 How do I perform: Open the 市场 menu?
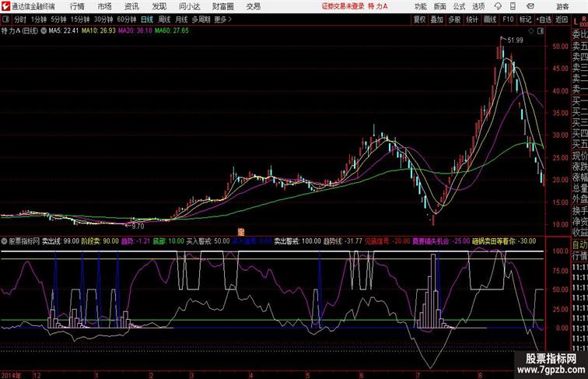click(x=105, y=6)
